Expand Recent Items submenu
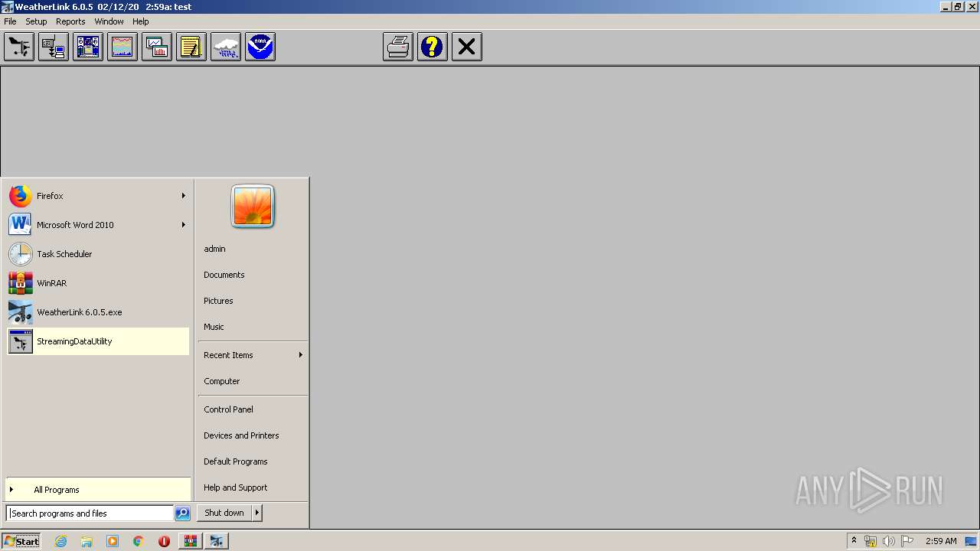The width and height of the screenshot is (980, 551). tap(253, 355)
